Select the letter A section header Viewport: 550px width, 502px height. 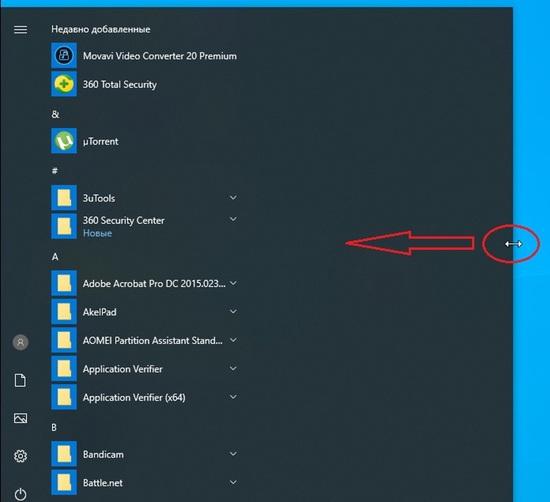pos(55,257)
